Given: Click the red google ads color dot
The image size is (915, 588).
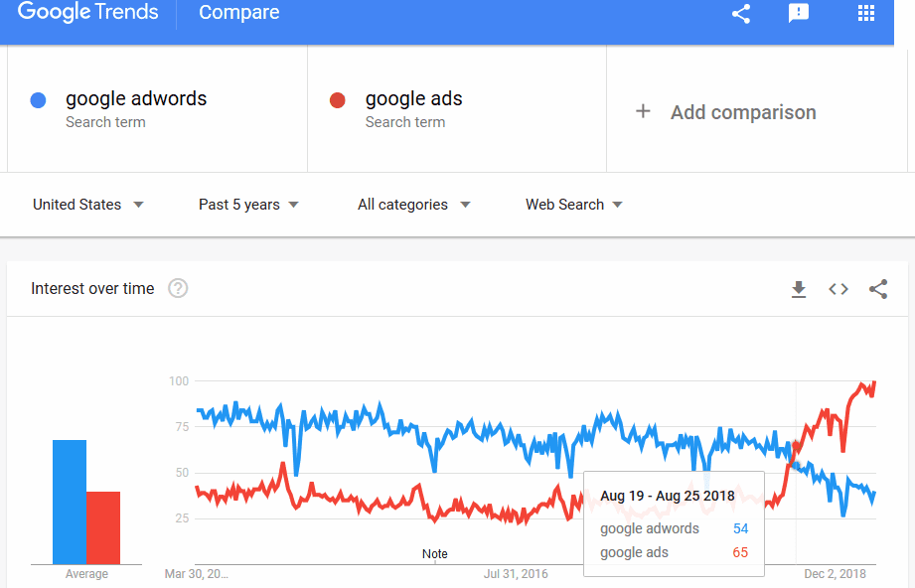Looking at the screenshot, I should (338, 100).
